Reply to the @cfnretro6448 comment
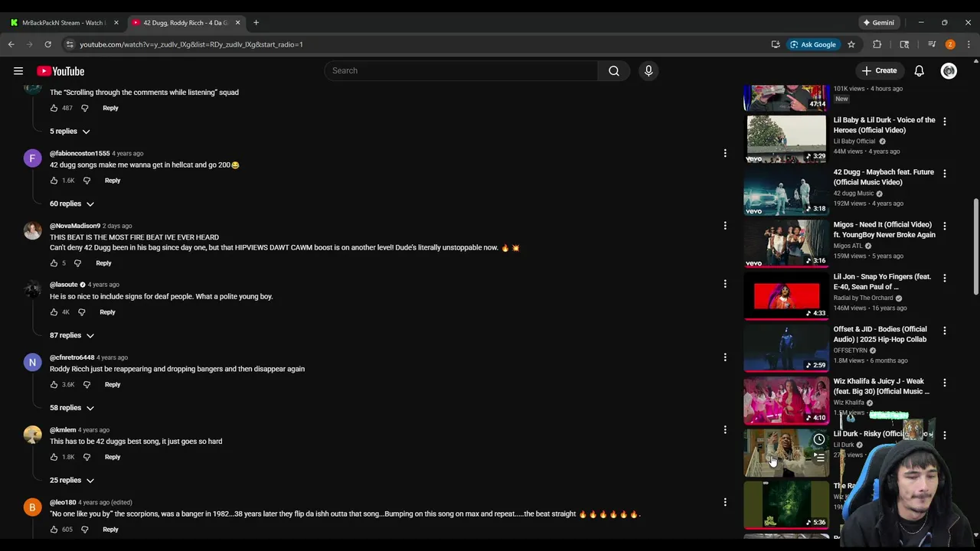This screenshot has width=980, height=551. click(113, 385)
